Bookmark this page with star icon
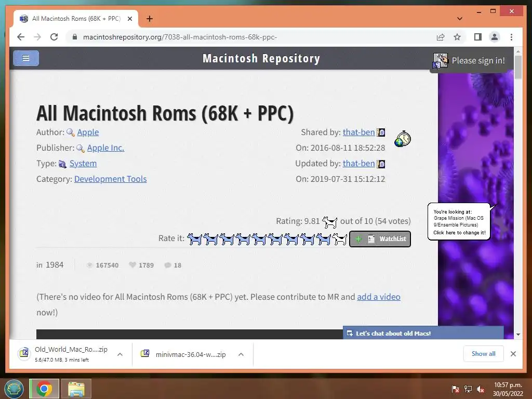Viewport: 532px width, 399px height. click(457, 37)
